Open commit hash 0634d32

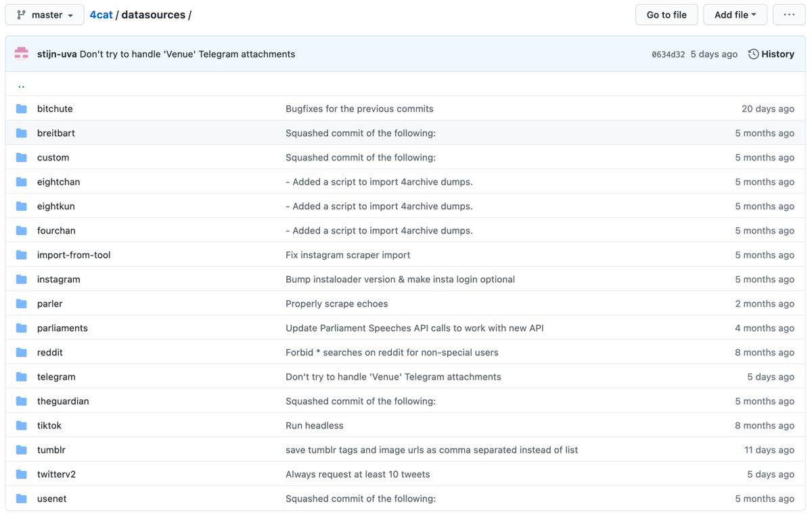coord(668,54)
